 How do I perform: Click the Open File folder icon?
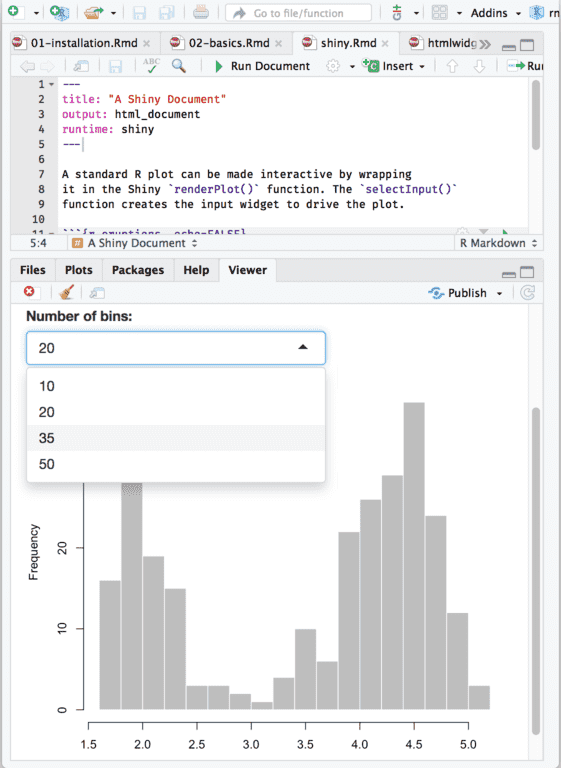[x=92, y=12]
